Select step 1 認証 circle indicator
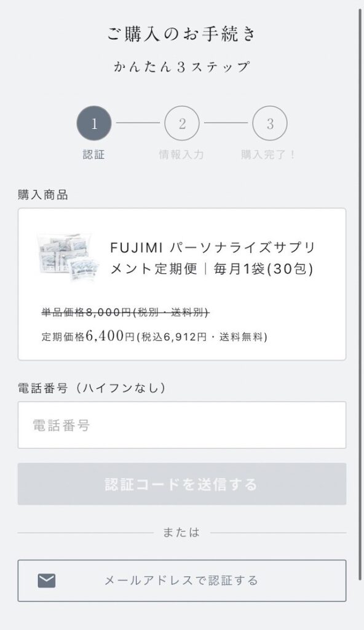The height and width of the screenshot is (630, 364). [93, 122]
